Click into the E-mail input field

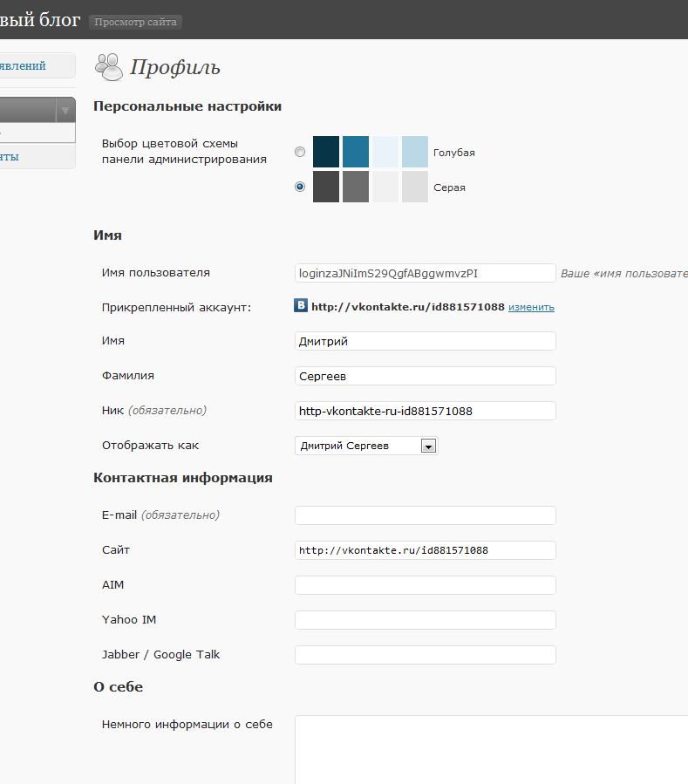426,515
